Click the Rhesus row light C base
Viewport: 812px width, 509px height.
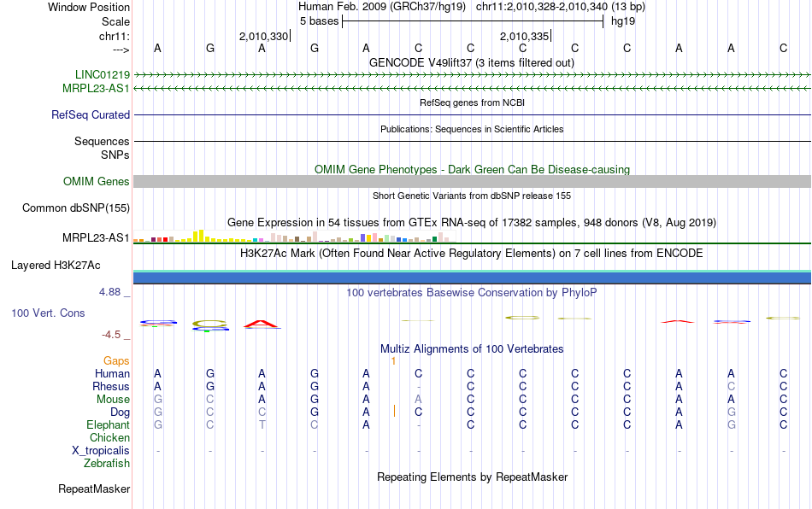pos(731,386)
